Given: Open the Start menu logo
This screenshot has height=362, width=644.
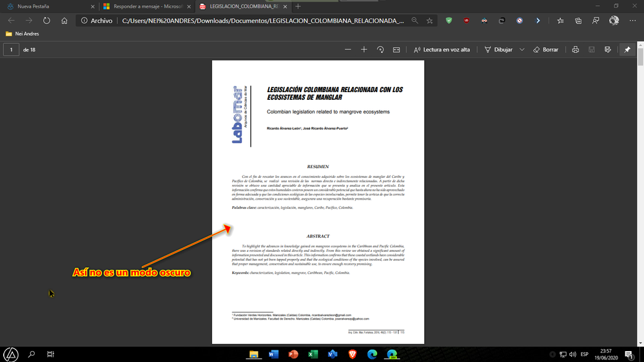Looking at the screenshot, I should (x=11, y=354).
